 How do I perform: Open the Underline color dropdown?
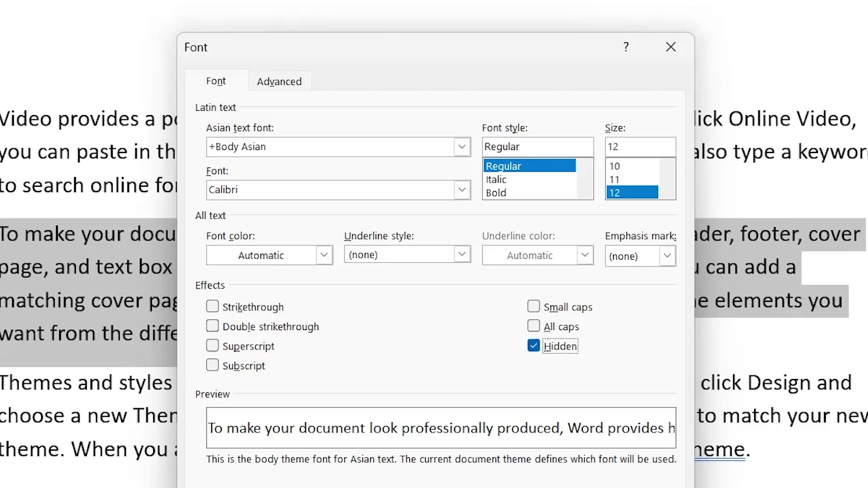[x=585, y=255]
